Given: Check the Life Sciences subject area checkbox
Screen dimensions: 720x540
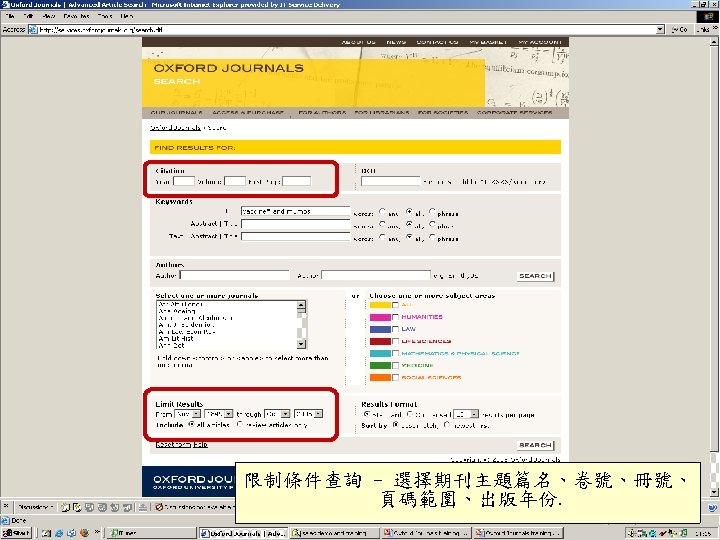Looking at the screenshot, I should tap(395, 341).
